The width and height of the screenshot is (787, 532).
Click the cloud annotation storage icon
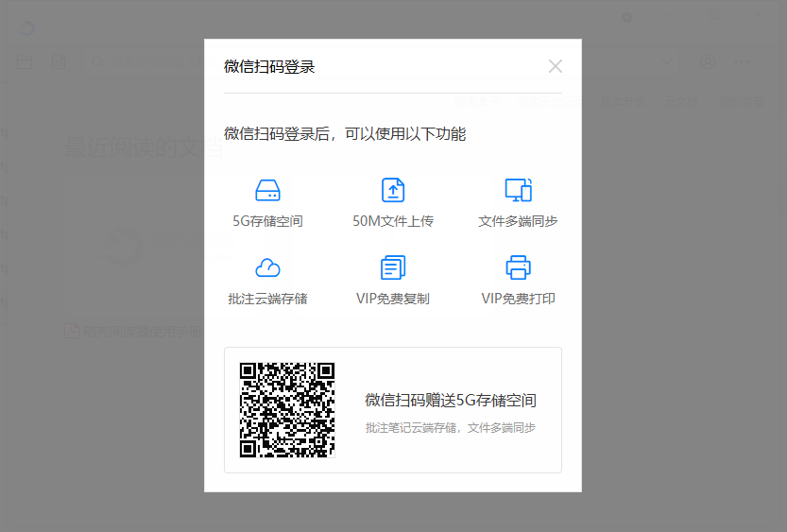267,268
